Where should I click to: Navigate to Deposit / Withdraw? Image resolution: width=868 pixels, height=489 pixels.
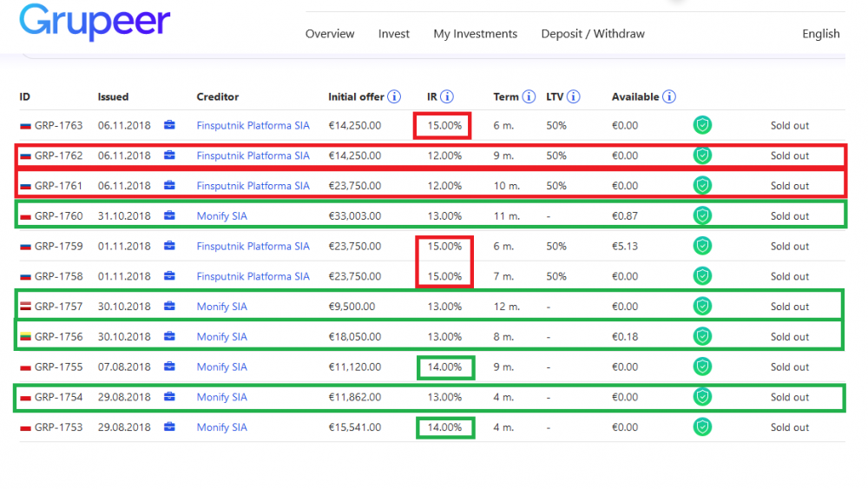tap(593, 34)
